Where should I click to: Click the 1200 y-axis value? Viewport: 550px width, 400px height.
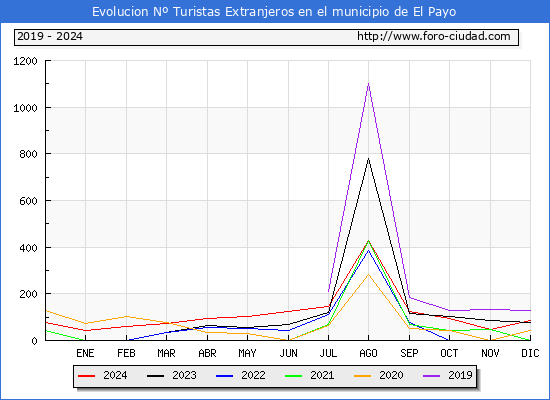point(25,61)
